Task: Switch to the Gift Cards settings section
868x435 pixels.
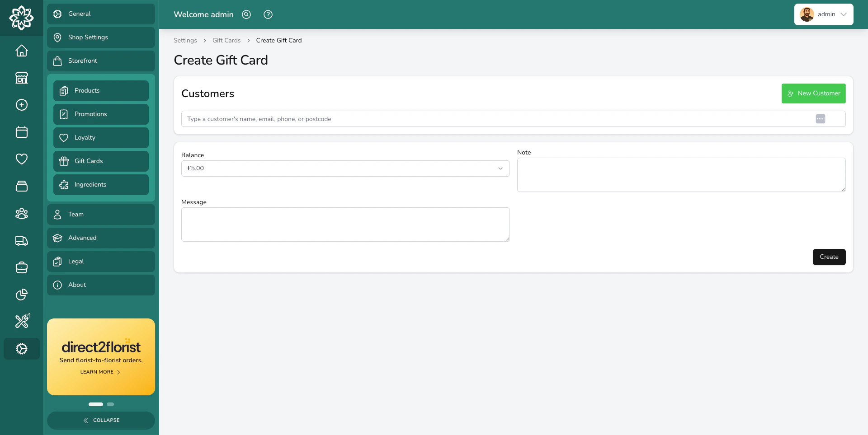Action: click(x=101, y=161)
